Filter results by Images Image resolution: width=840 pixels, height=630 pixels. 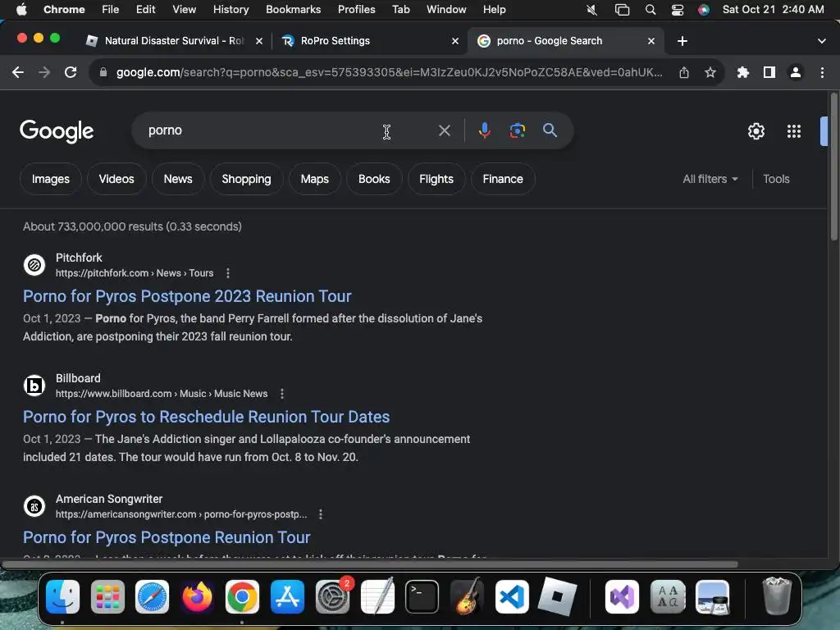click(x=50, y=179)
